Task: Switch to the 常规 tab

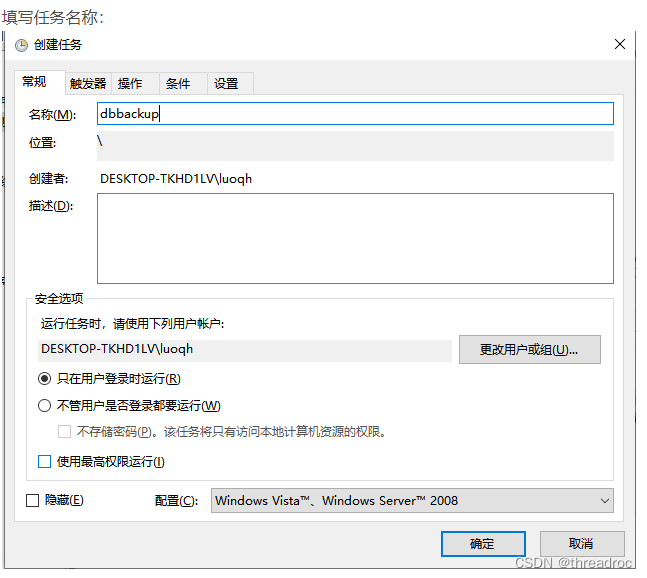Action: [x=40, y=82]
